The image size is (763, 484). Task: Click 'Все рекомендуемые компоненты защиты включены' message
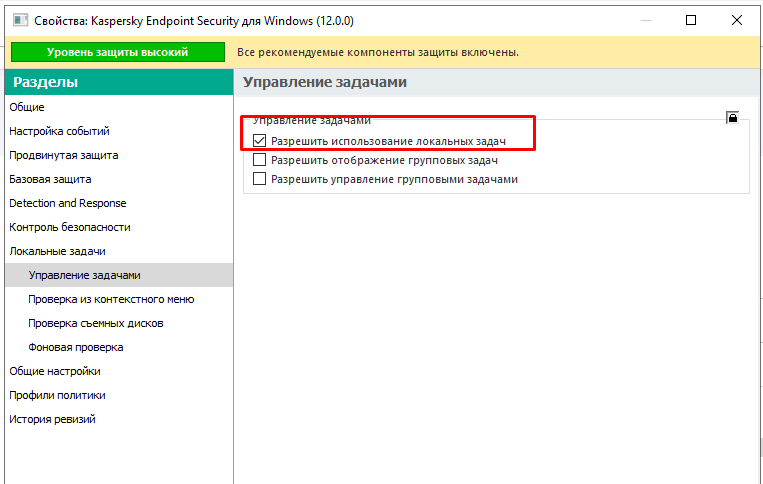click(378, 52)
